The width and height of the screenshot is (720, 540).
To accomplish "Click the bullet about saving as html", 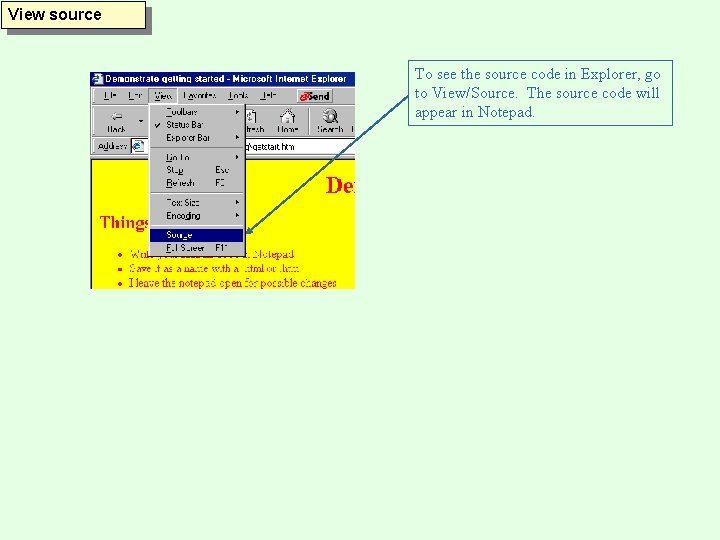I will (x=214, y=268).
